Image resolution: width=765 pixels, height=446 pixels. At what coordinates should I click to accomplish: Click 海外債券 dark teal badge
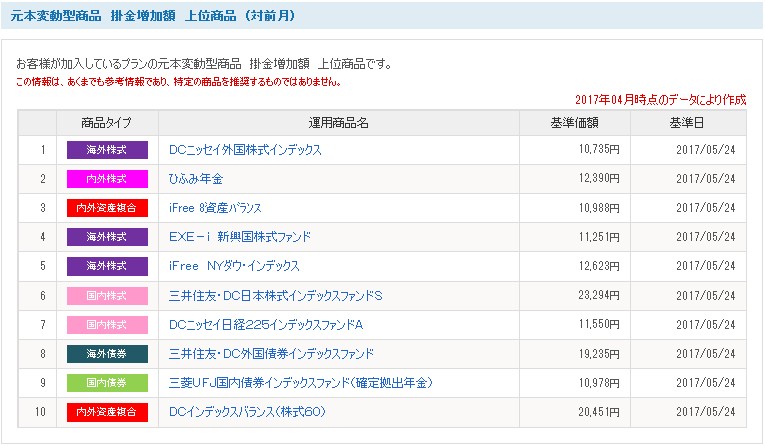107,354
